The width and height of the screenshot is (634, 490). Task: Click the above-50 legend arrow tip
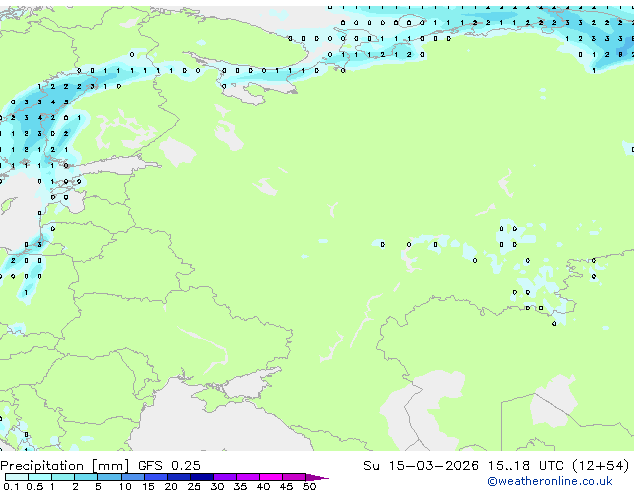[x=317, y=478]
